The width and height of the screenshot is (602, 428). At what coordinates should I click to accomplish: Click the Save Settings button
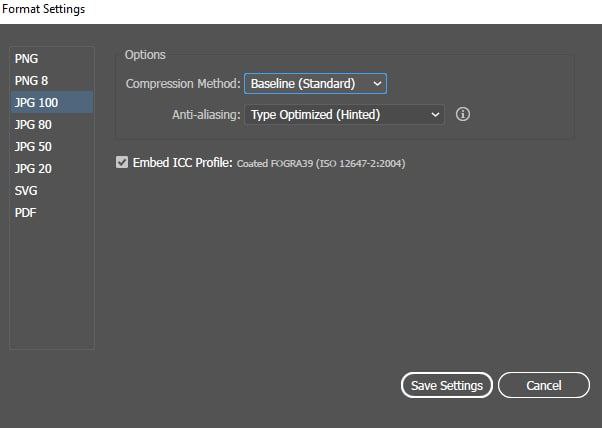[447, 385]
